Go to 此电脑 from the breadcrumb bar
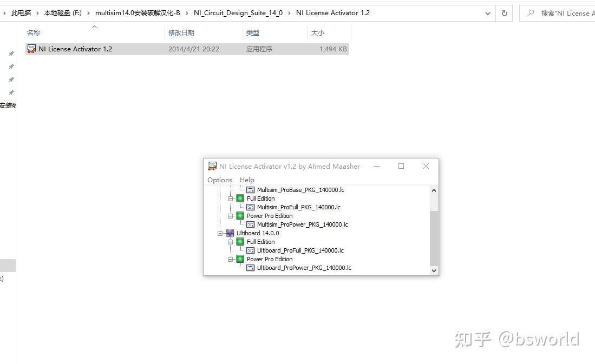 coord(19,12)
